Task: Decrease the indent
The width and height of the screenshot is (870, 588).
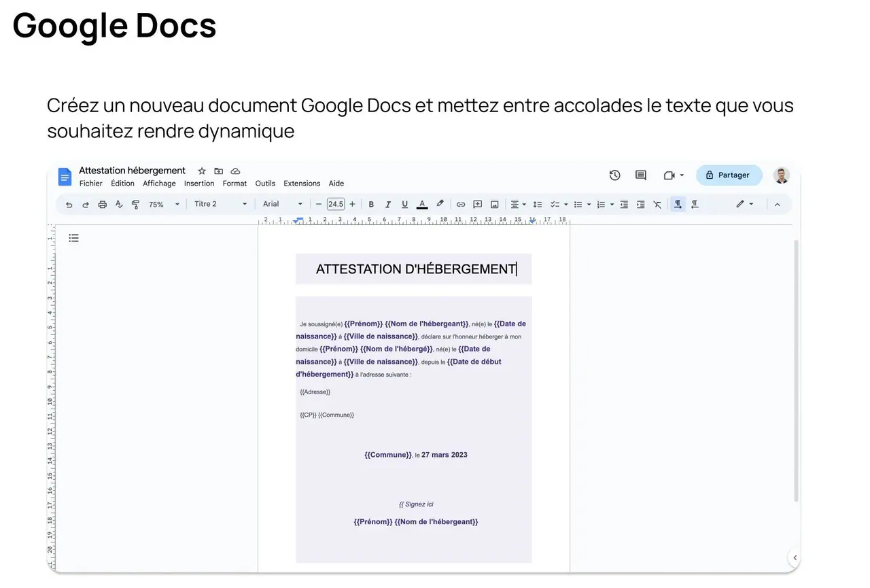Action: 624,204
